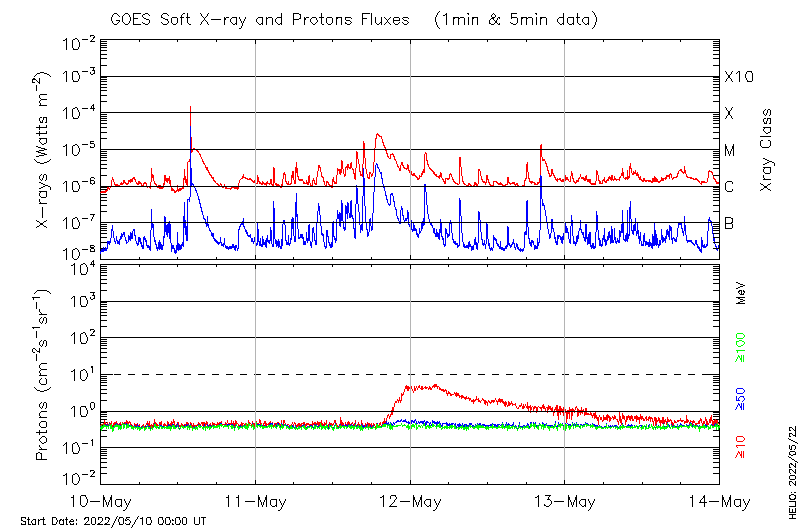Click the green ≥100 MeV legend label
This screenshot has height=530, width=800.
742,348
